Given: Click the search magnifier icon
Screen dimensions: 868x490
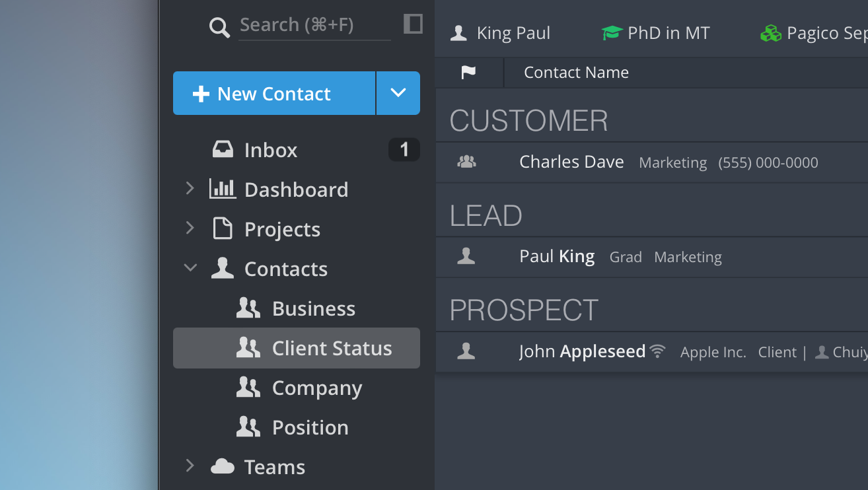Looking at the screenshot, I should coord(219,27).
